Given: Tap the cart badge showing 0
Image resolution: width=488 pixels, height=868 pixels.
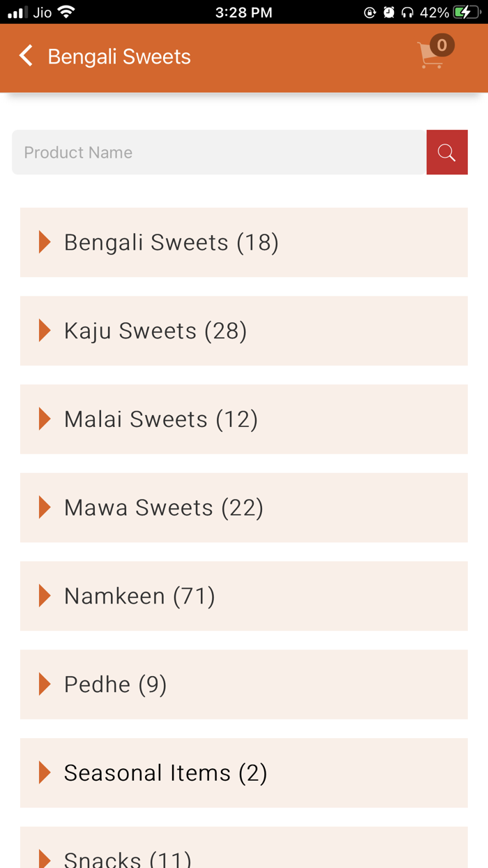Looking at the screenshot, I should tap(441, 45).
